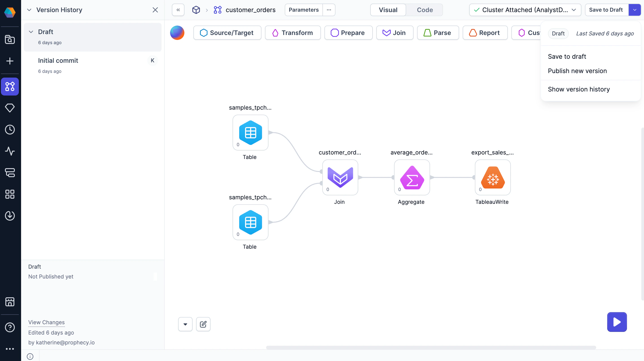Open the Join gem category menu
This screenshot has width=644, height=361.
pos(395,33)
